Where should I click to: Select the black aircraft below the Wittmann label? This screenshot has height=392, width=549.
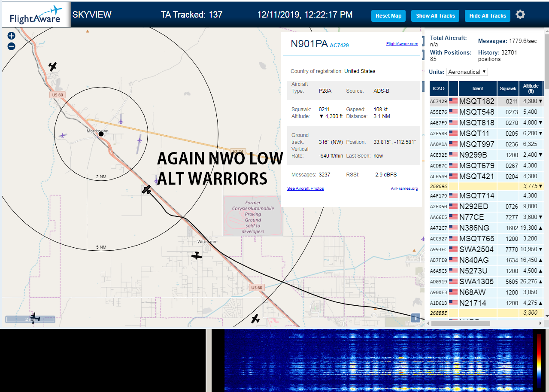pyautogui.click(x=196, y=256)
